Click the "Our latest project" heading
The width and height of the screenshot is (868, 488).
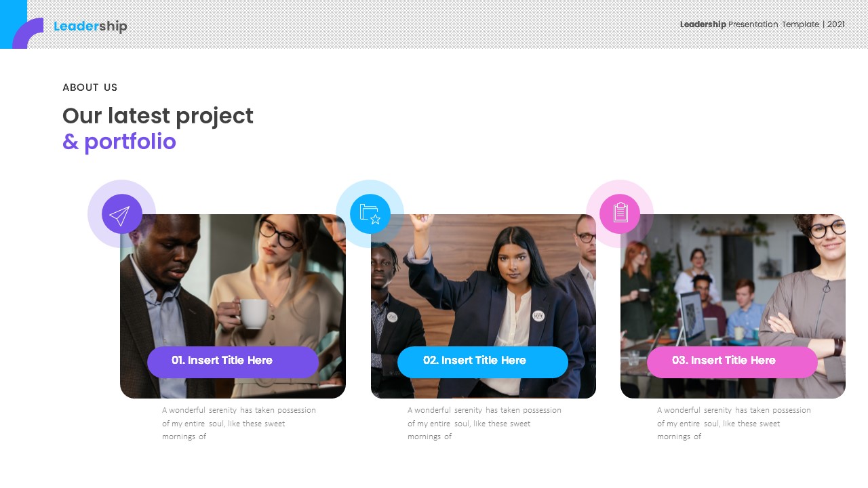pyautogui.click(x=158, y=116)
